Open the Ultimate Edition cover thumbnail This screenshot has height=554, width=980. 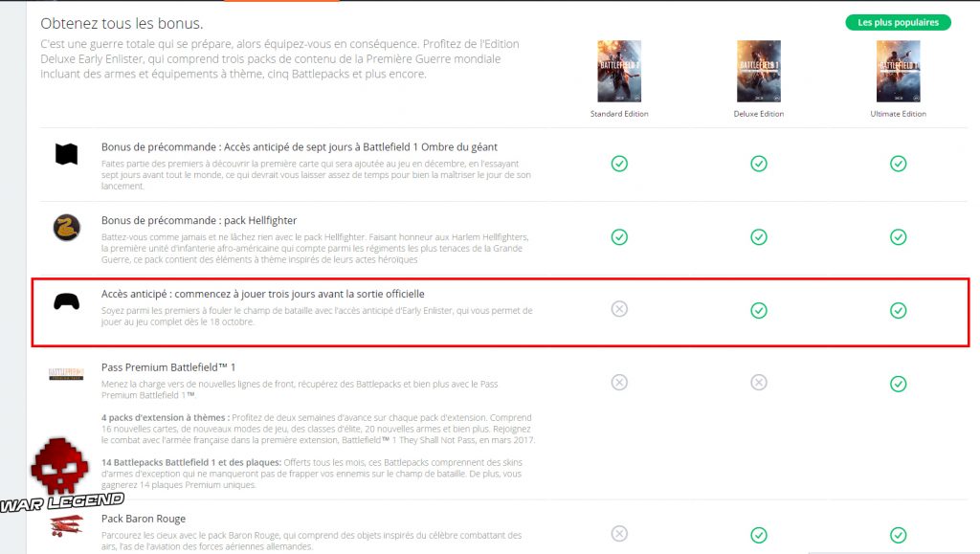898,72
